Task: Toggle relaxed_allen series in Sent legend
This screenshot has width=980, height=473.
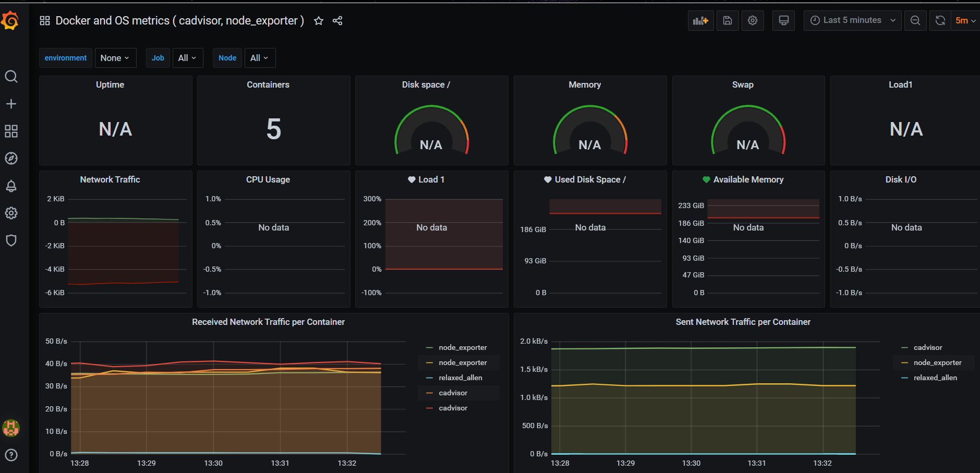Action: point(936,378)
